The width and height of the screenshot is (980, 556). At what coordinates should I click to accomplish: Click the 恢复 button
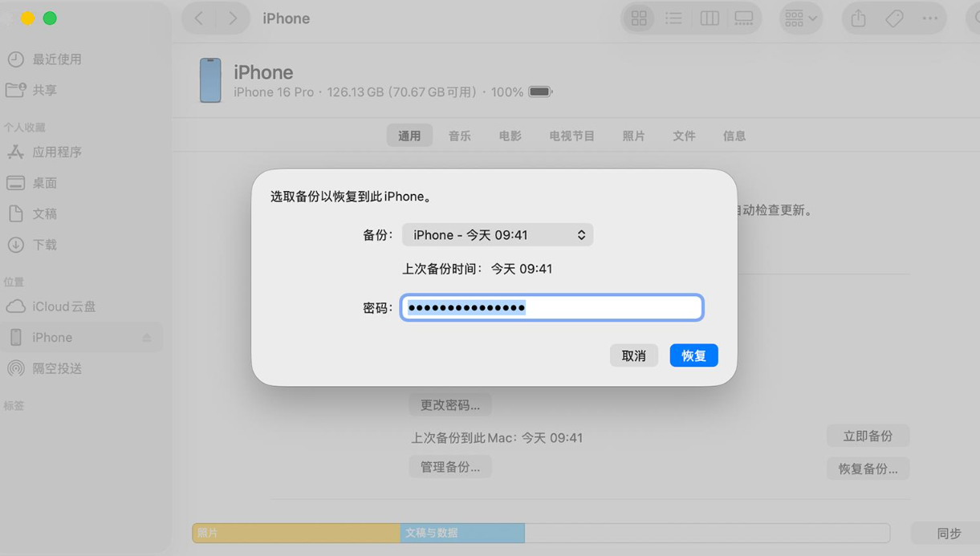click(x=694, y=355)
